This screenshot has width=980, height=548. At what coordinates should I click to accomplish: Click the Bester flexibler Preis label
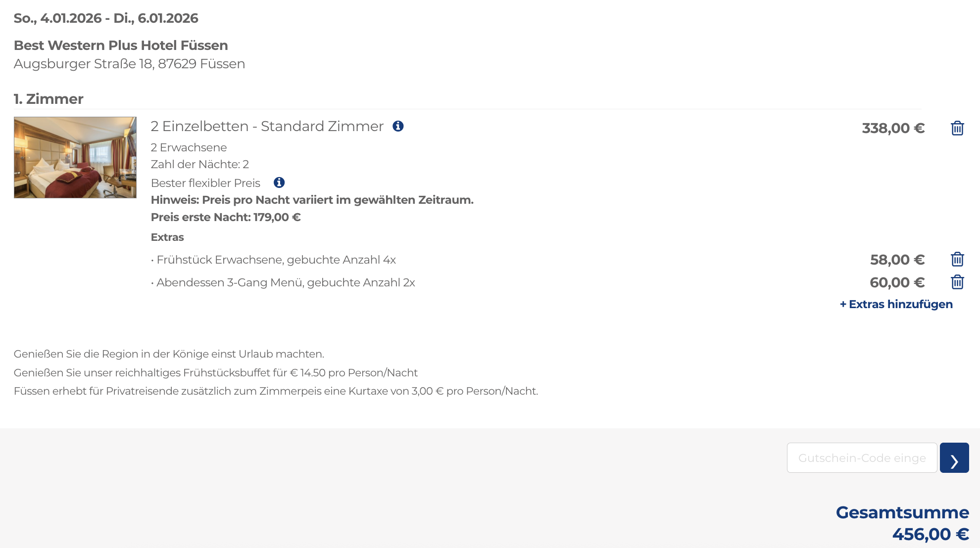[x=205, y=183]
